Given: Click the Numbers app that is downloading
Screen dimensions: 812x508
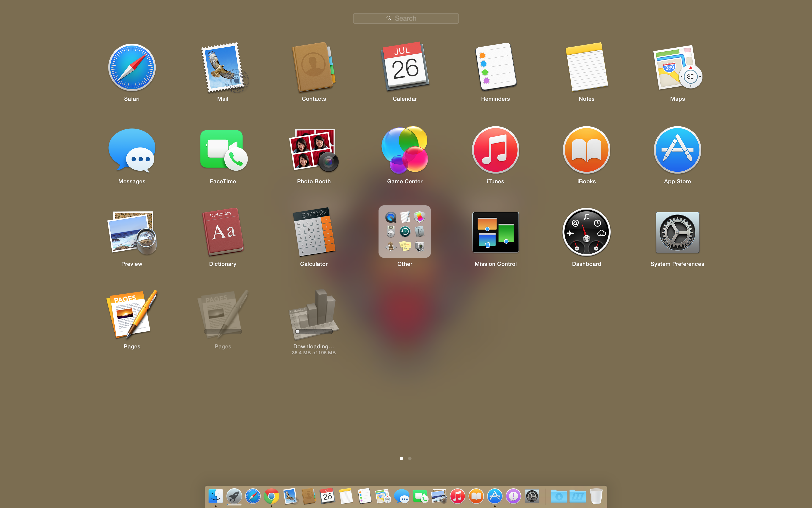Looking at the screenshot, I should pyautogui.click(x=314, y=315).
